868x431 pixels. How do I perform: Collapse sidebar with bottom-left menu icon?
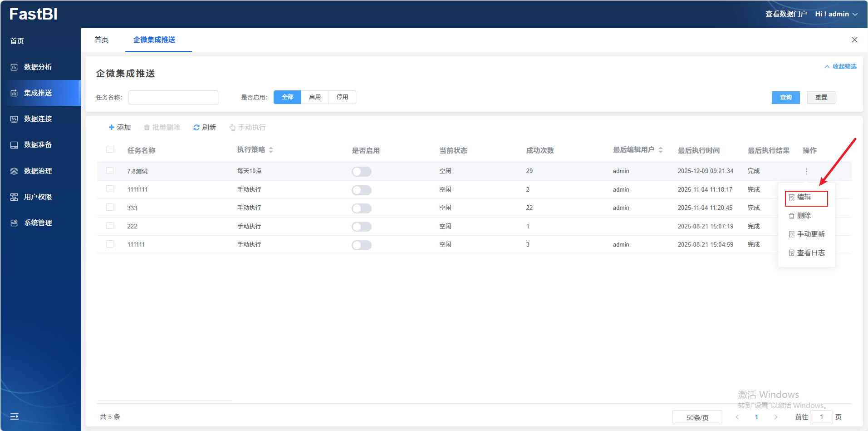(15, 416)
